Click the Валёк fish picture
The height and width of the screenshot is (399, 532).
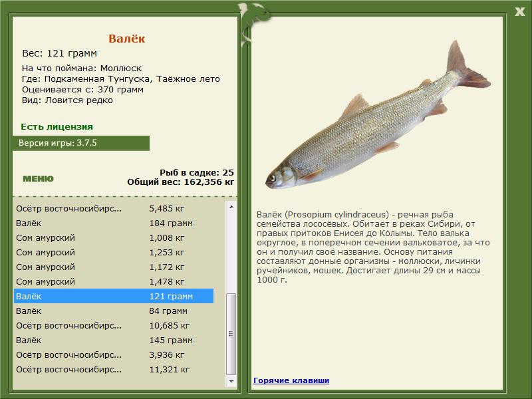(x=378, y=115)
